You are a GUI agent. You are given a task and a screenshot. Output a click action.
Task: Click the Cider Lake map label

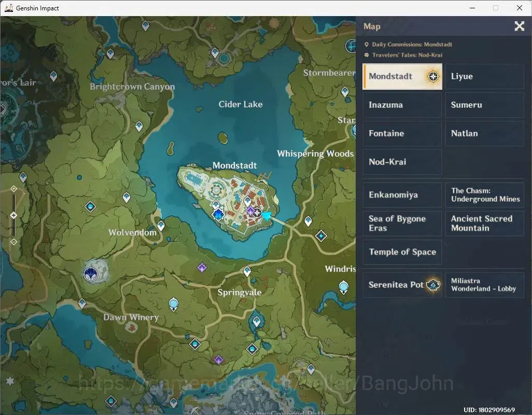[x=241, y=104]
